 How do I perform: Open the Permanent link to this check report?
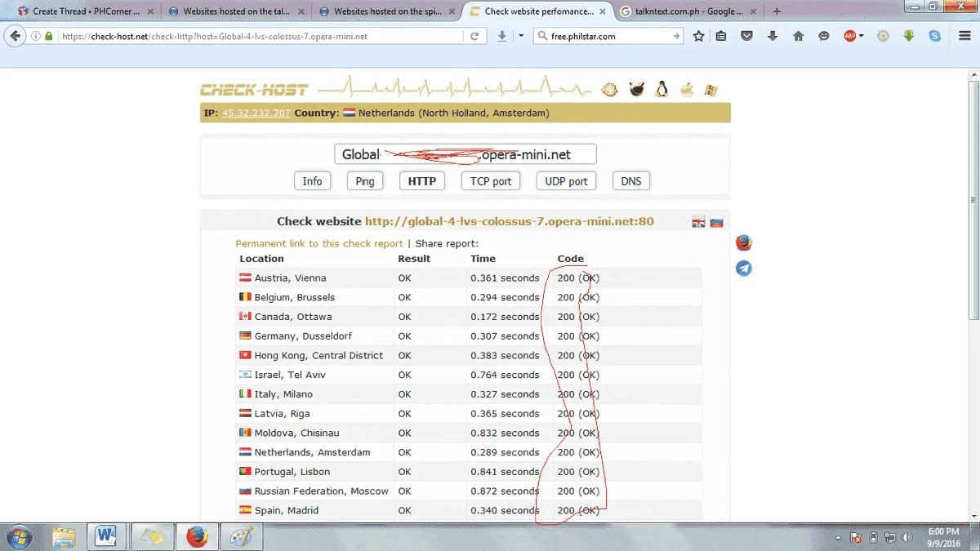tap(319, 243)
